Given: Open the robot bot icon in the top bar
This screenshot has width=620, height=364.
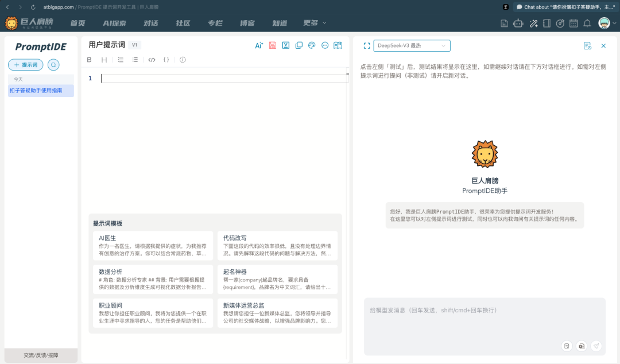Looking at the screenshot, I should pos(518,24).
